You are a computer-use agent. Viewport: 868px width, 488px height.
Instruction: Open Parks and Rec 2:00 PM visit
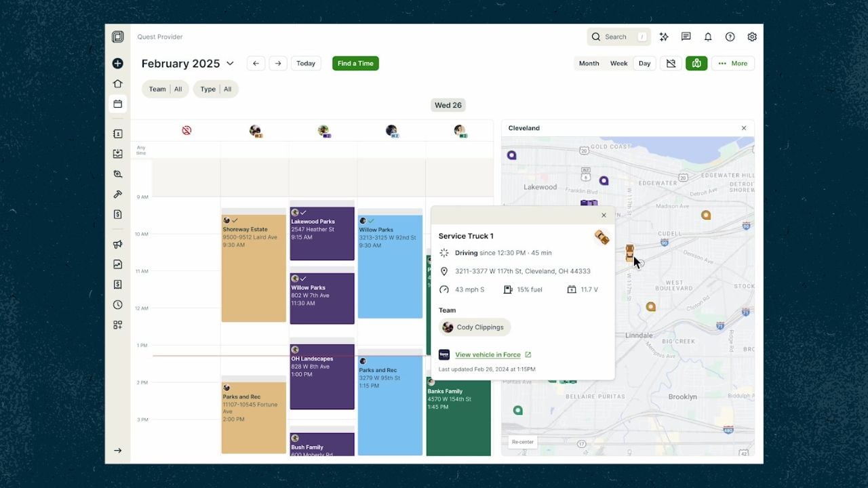[254, 418]
